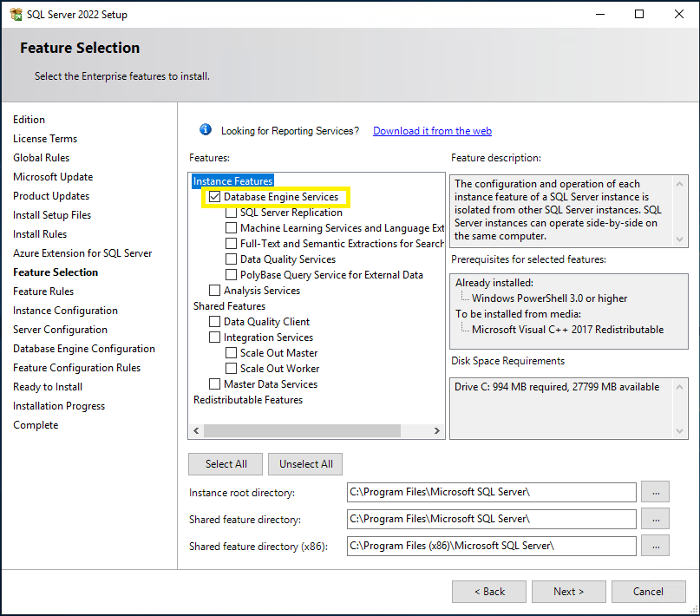Go to the Instance Configuration step
This screenshot has width=700, height=616.
click(x=65, y=311)
